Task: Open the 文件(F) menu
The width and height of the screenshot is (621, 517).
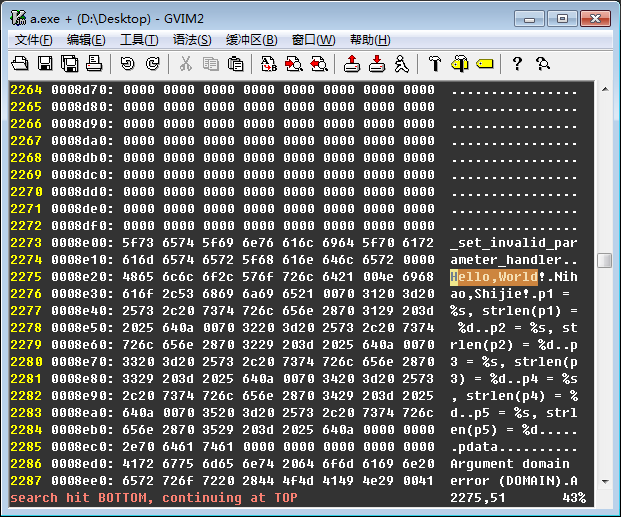Action: (34, 40)
